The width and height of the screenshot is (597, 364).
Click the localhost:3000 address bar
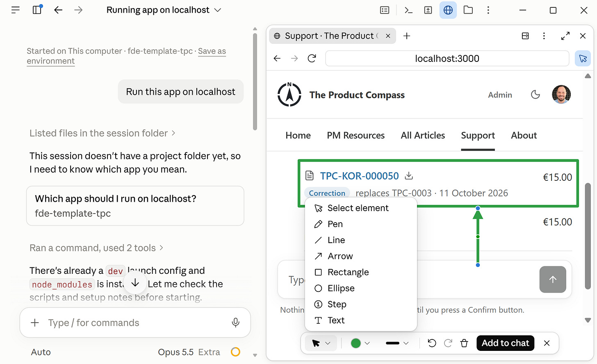[x=447, y=59]
